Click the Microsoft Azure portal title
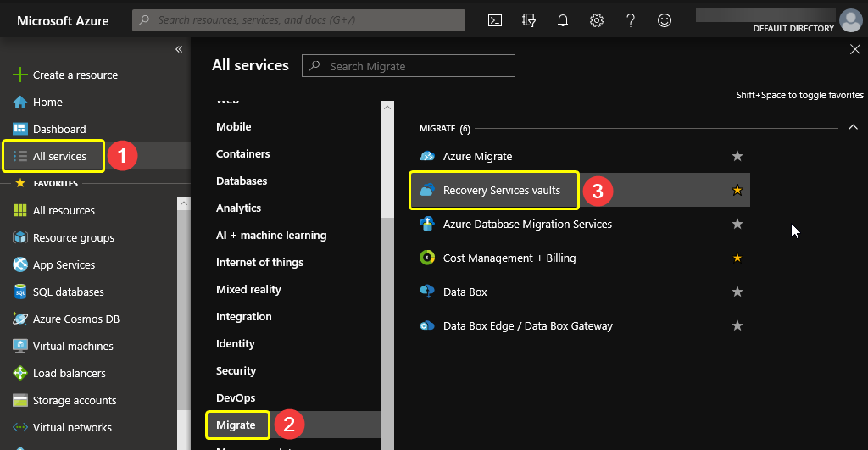868x450 pixels. pos(63,21)
